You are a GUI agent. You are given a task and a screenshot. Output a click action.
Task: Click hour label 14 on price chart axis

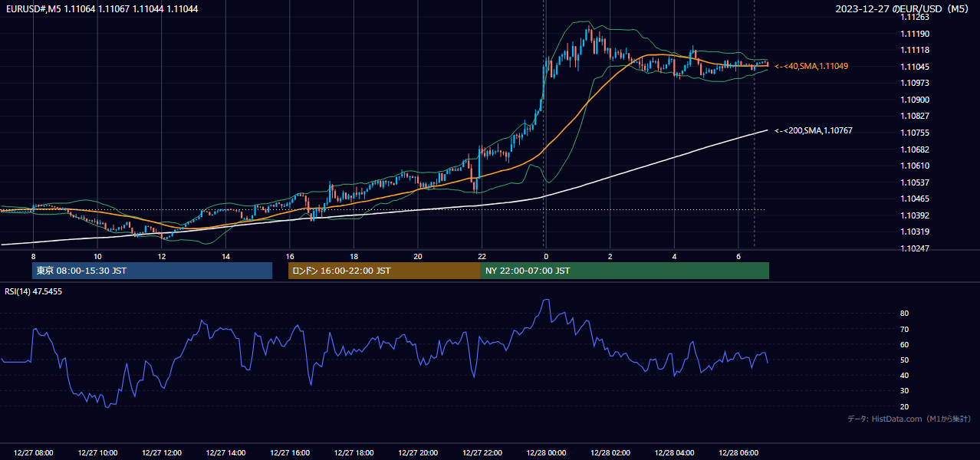click(x=225, y=256)
